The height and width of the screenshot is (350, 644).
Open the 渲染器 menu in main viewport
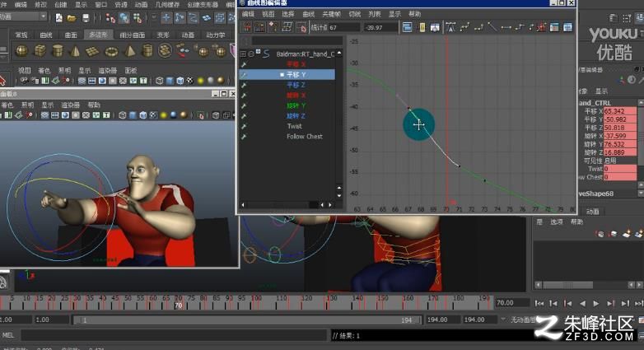coord(108,71)
